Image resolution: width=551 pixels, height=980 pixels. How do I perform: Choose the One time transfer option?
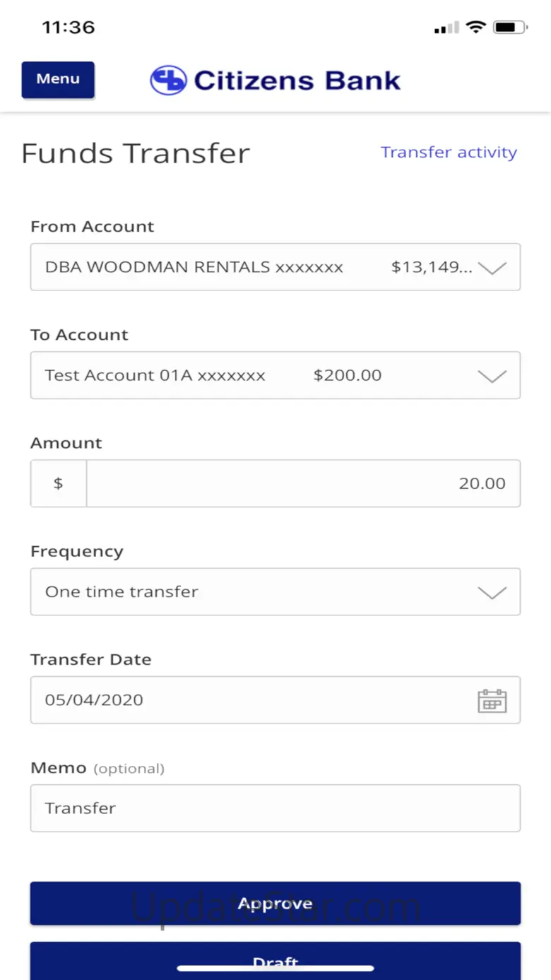tap(122, 592)
